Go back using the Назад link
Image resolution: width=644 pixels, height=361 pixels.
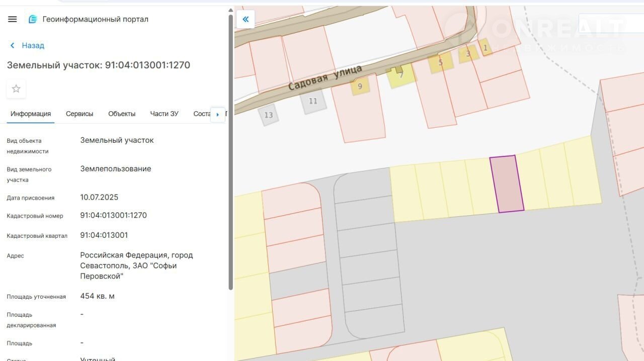tap(33, 45)
